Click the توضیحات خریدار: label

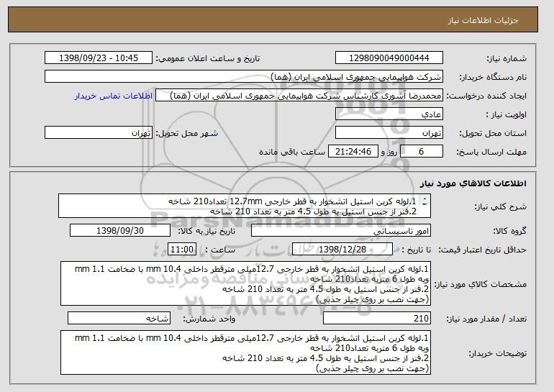click(497, 353)
